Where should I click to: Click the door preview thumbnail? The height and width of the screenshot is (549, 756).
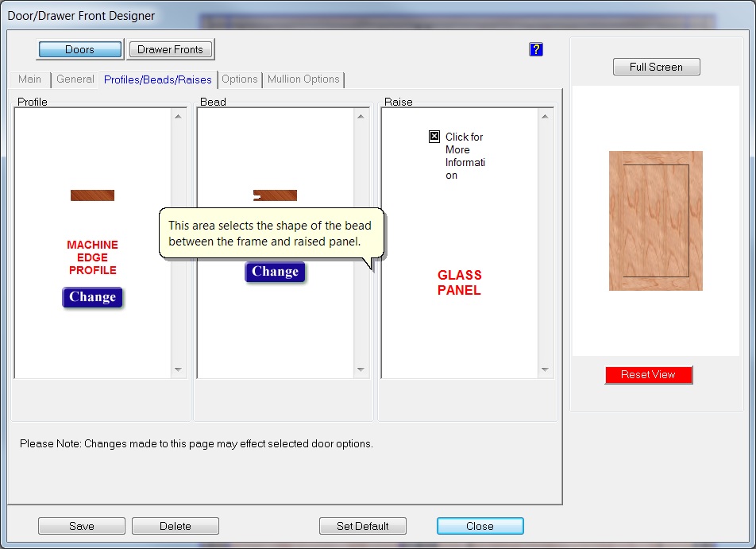[x=655, y=221]
